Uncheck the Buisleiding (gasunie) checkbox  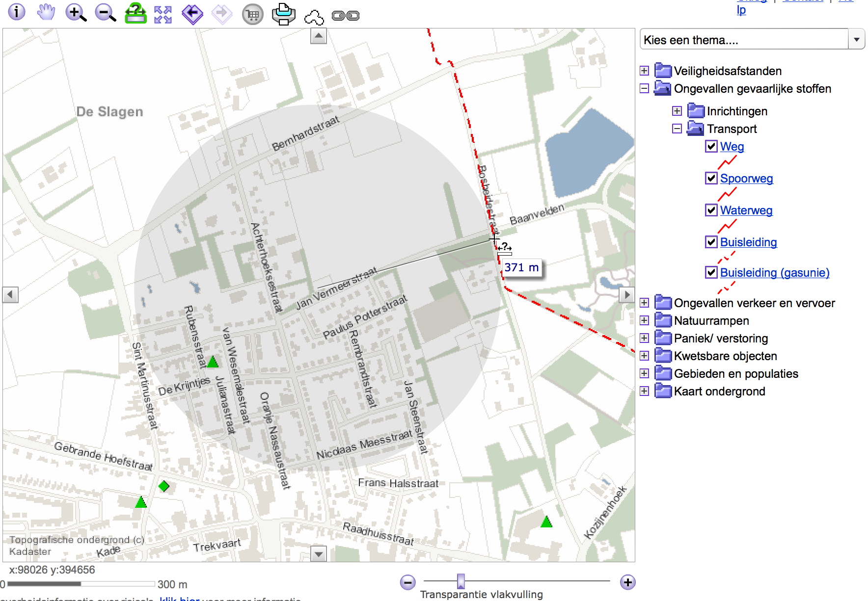point(711,272)
